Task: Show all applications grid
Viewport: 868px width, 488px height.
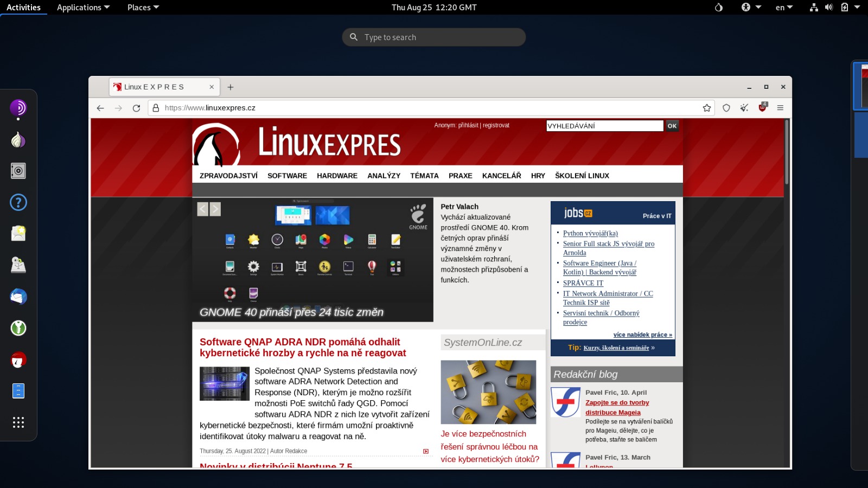Action: [18, 422]
